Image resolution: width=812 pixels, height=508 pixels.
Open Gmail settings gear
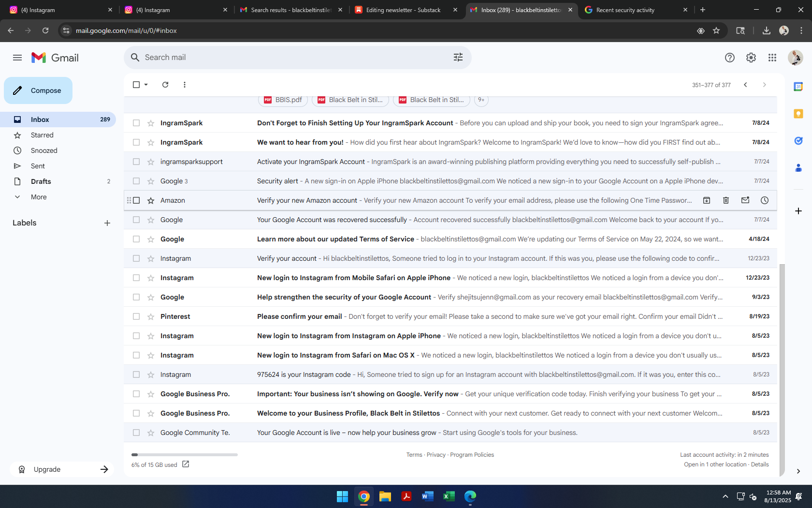[x=751, y=58]
